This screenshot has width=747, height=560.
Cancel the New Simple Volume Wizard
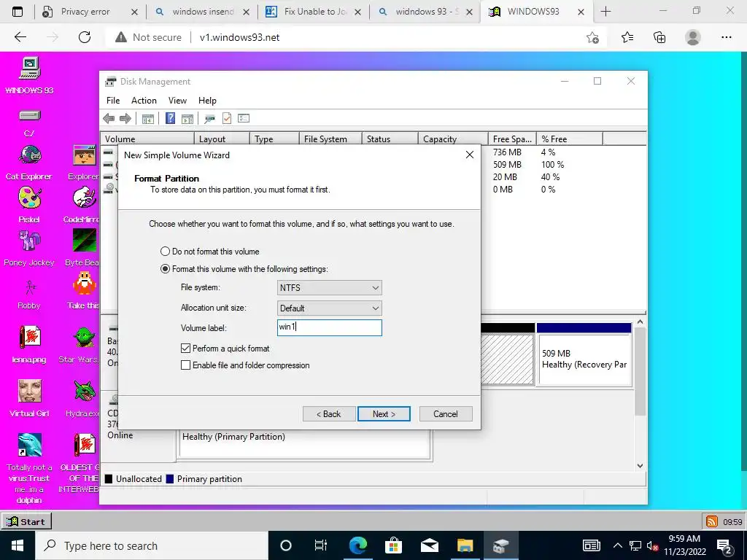pyautogui.click(x=446, y=414)
